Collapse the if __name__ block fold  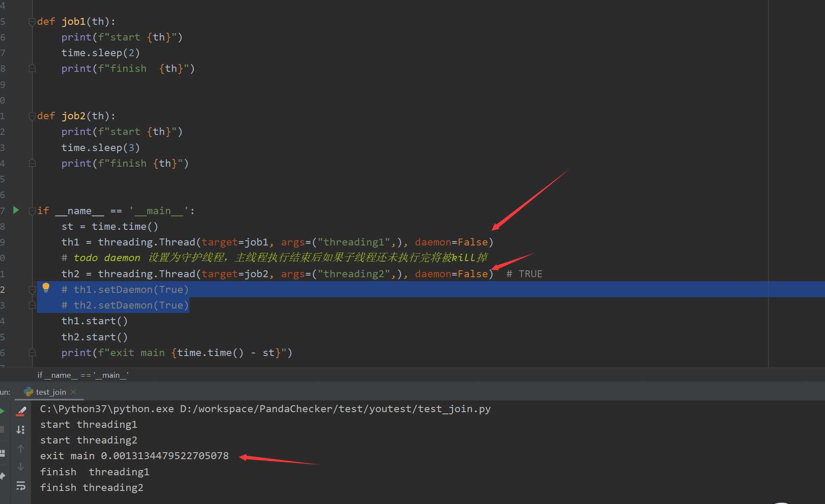click(32, 211)
